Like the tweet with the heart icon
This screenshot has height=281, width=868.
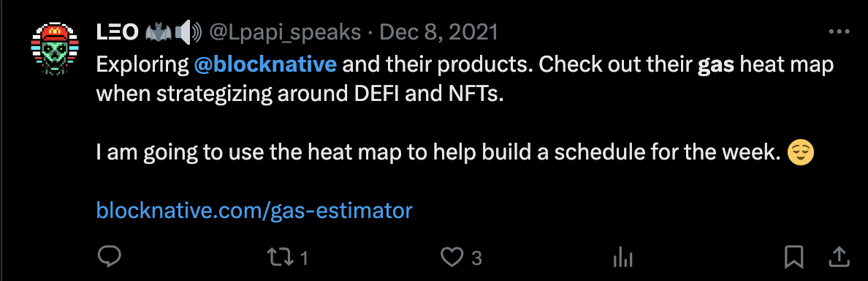452,257
